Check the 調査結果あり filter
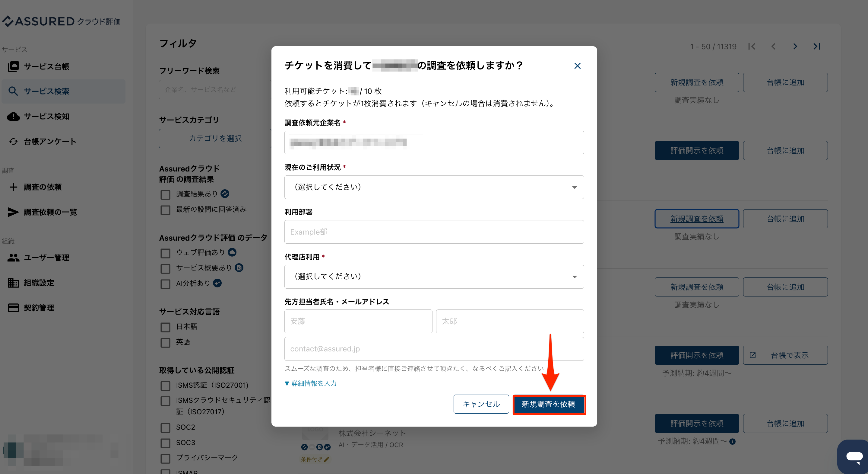868x474 pixels. coord(165,195)
